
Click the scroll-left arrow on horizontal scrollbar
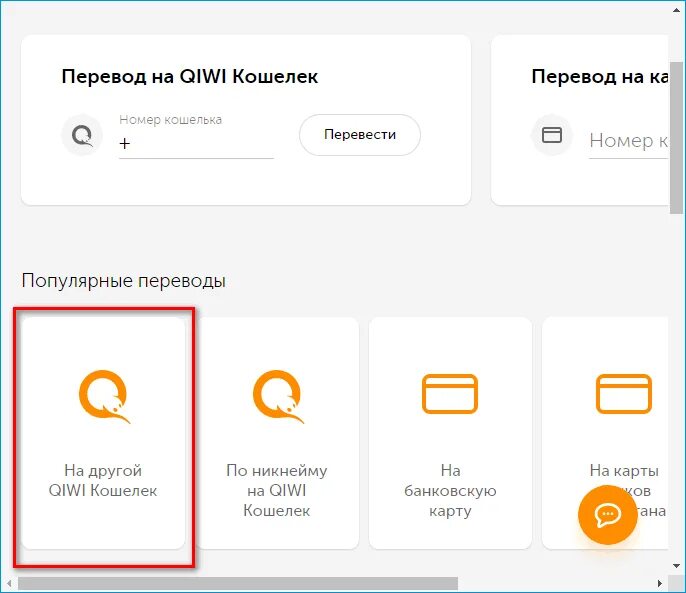[x=9, y=583]
